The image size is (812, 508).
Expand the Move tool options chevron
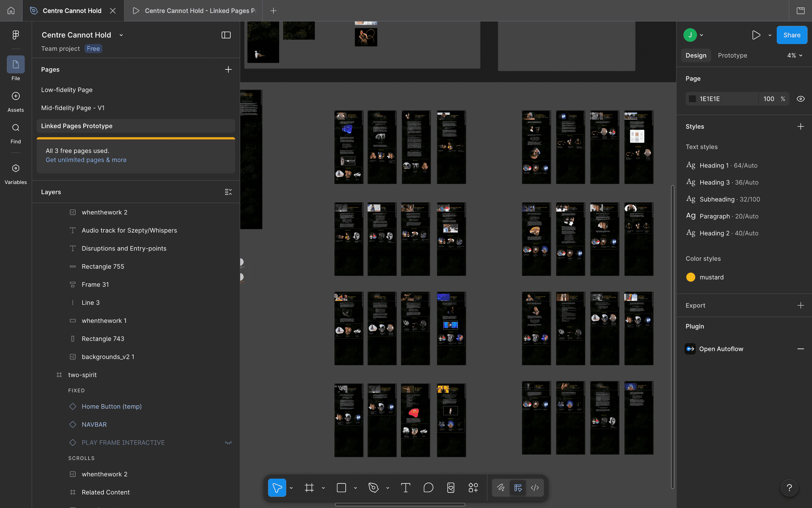point(291,488)
